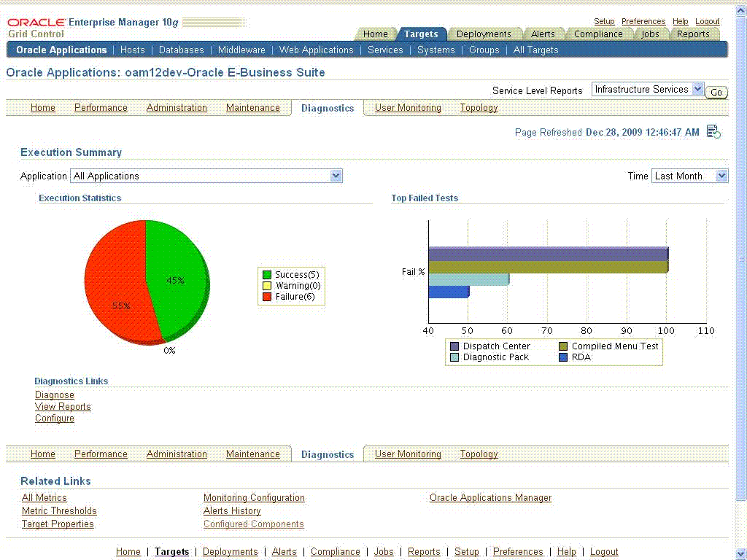Screen dimensions: 747x560
Task: Click the scroll-down arrow on the scrollbar
Action: point(741,554)
